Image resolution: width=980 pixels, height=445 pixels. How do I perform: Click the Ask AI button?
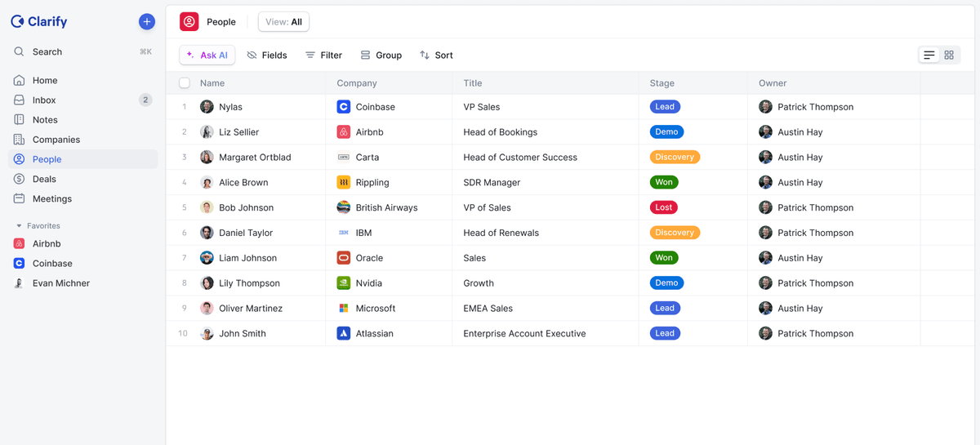click(207, 56)
